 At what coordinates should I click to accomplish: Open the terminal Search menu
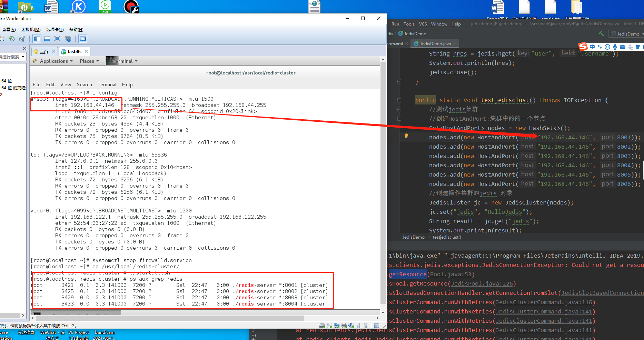click(85, 84)
